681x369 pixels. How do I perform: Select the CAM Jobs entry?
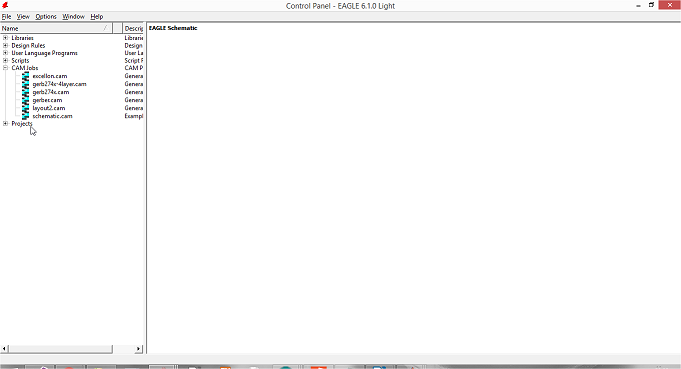25,68
